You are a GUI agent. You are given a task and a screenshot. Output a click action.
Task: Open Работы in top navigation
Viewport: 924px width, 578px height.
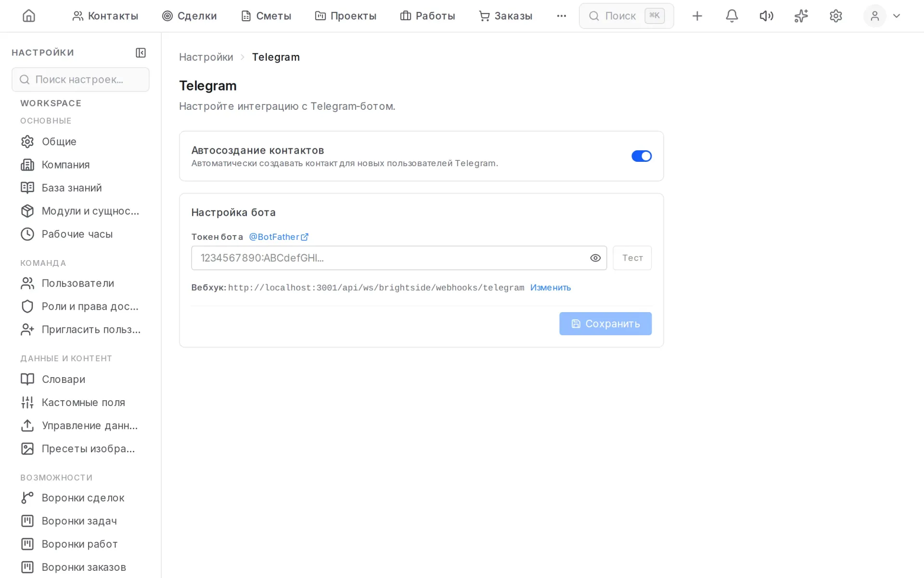427,16
